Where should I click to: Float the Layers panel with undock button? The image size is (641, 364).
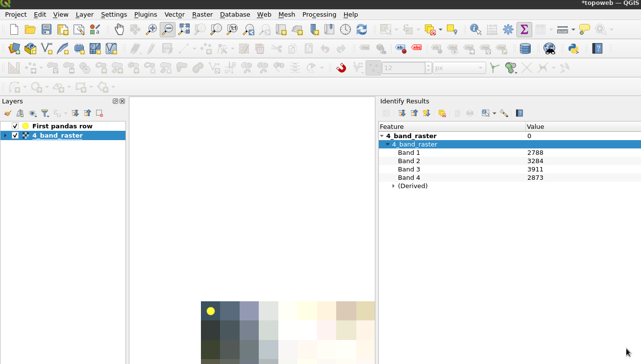pyautogui.click(x=115, y=101)
